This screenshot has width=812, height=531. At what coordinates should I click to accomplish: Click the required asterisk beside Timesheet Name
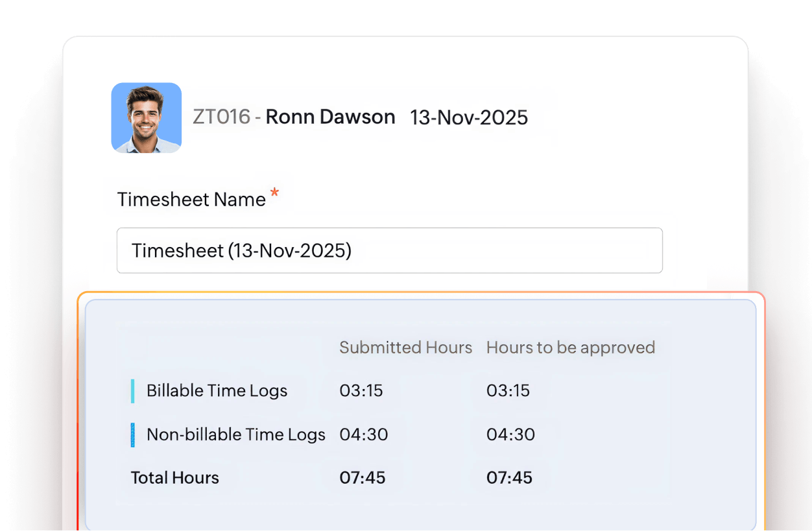(x=275, y=191)
